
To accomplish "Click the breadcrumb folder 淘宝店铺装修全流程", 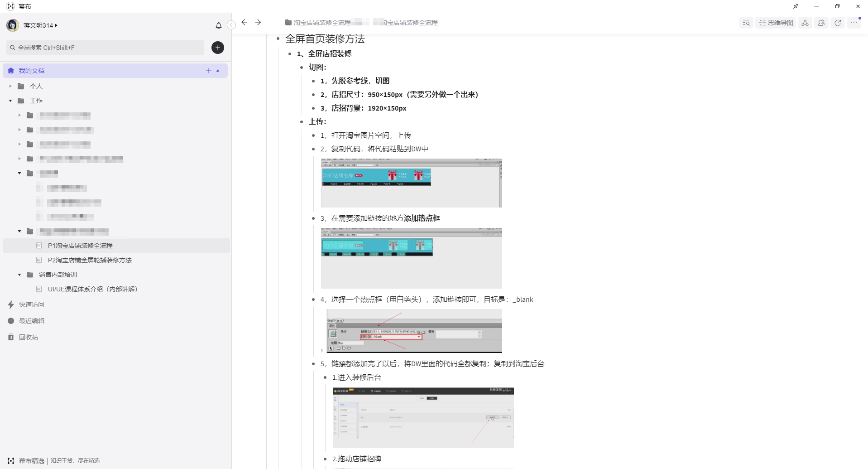I will pos(318,23).
